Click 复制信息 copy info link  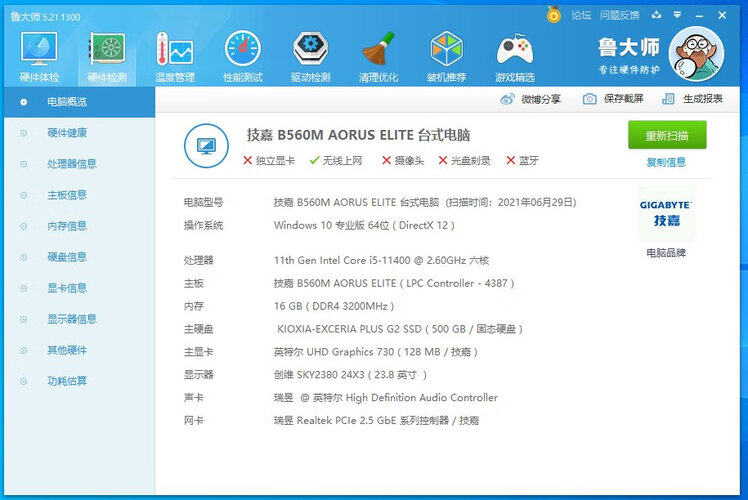pos(666,162)
